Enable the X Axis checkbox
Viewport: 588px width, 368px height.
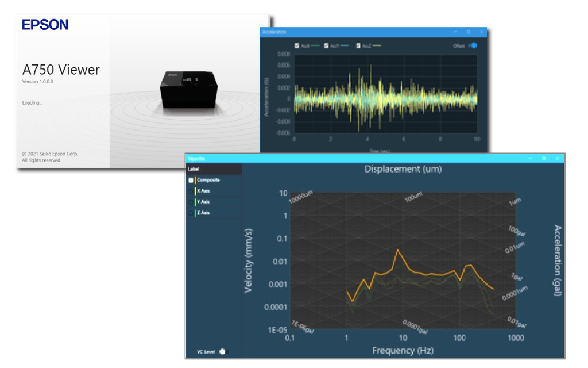tap(191, 191)
